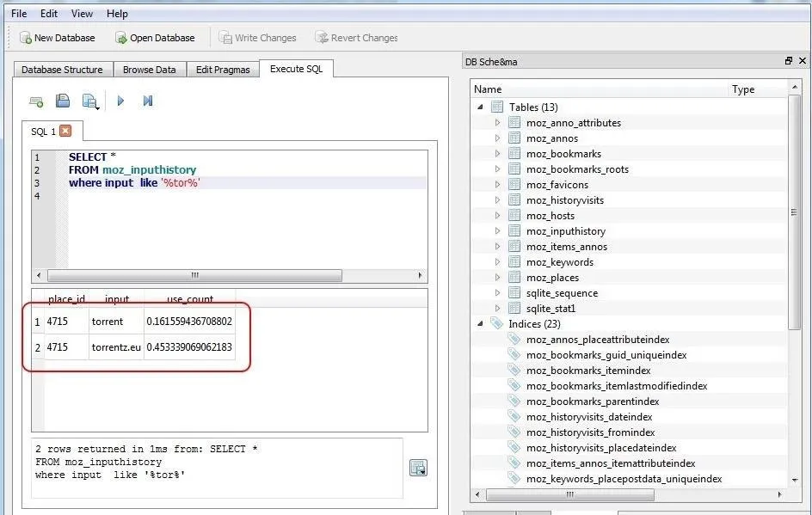Click the moz_historyvisits_dateindex index icon
Screen dimensions: 812x515
click(x=514, y=417)
